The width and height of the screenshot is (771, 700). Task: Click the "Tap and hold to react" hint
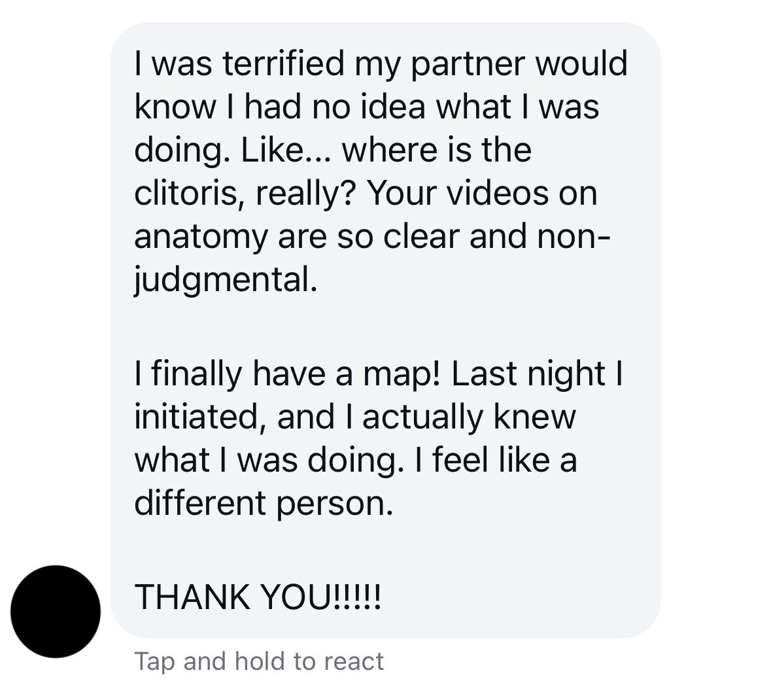[259, 661]
